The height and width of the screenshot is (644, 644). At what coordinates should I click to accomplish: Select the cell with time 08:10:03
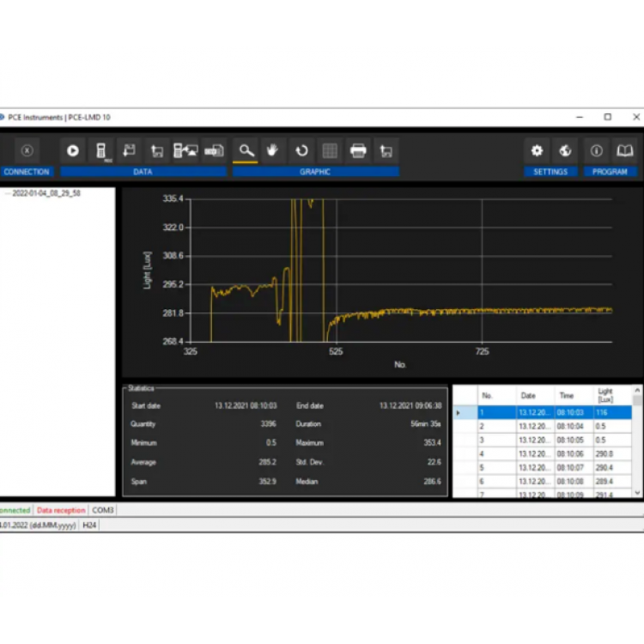pyautogui.click(x=574, y=412)
